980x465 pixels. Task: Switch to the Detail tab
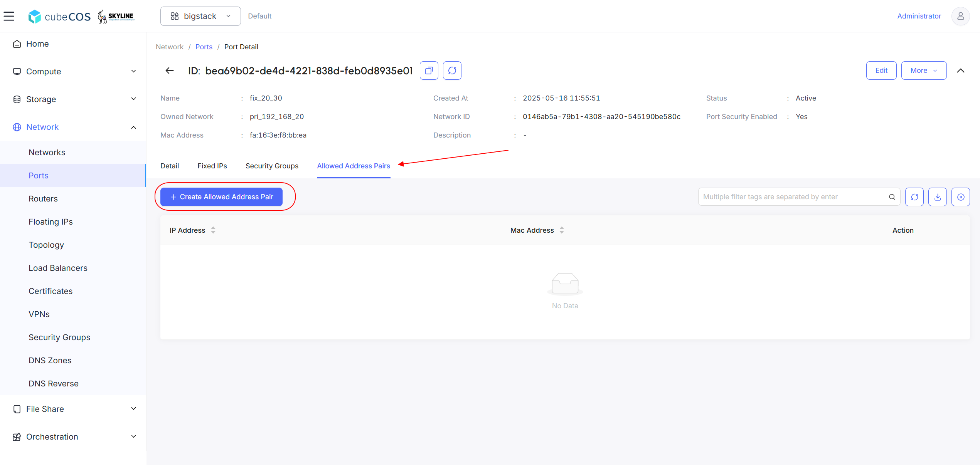[x=170, y=166]
